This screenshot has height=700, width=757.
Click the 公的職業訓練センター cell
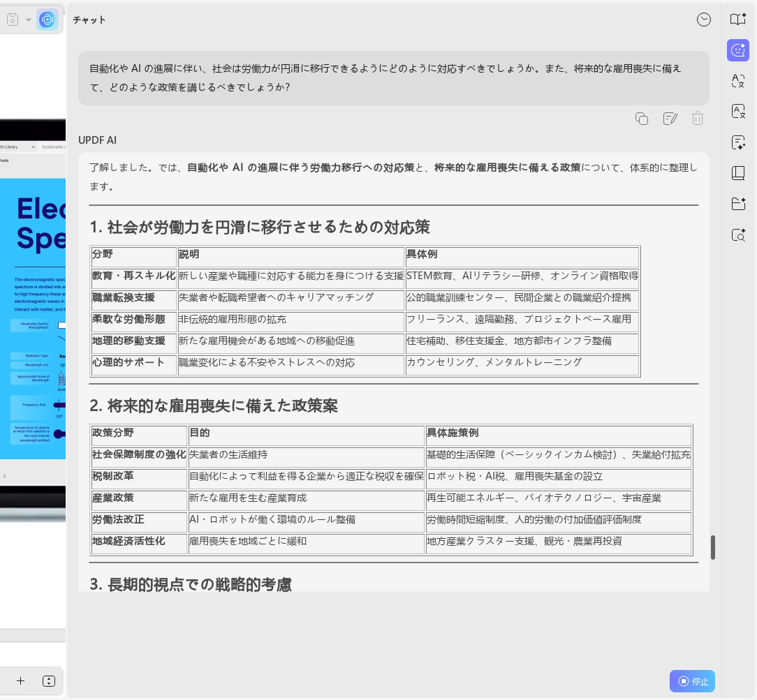tap(522, 299)
